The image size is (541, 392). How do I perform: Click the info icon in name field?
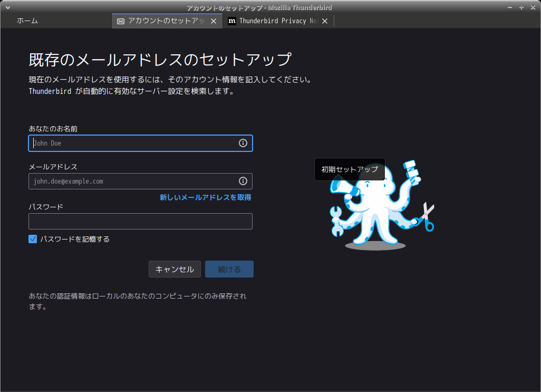tap(243, 143)
